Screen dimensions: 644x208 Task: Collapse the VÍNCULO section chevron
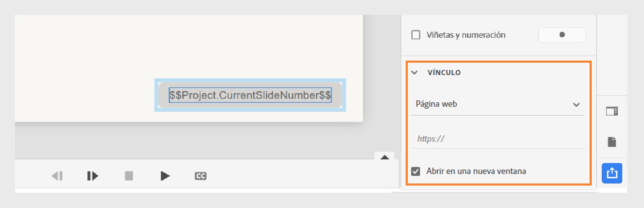[x=415, y=73]
